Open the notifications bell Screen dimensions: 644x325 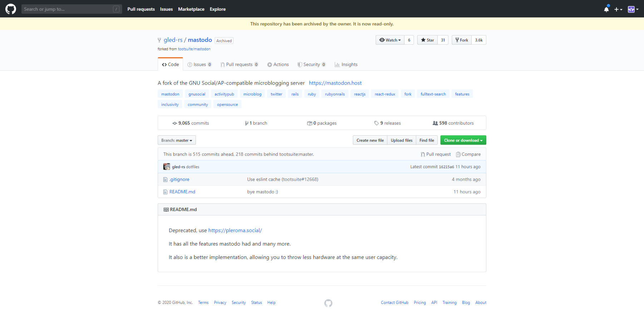pyautogui.click(x=606, y=9)
